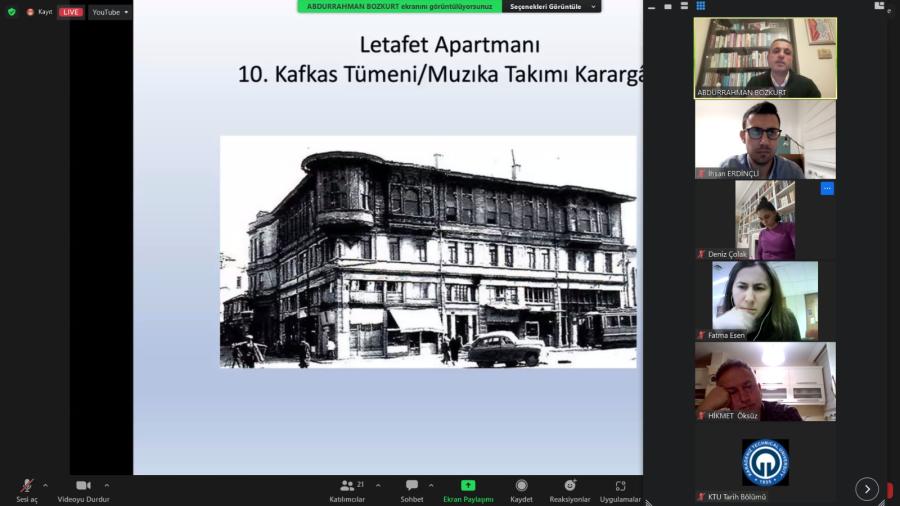This screenshot has width=900, height=506.
Task: Expand chat options arrow beside Sohbet
Action: [431, 486]
